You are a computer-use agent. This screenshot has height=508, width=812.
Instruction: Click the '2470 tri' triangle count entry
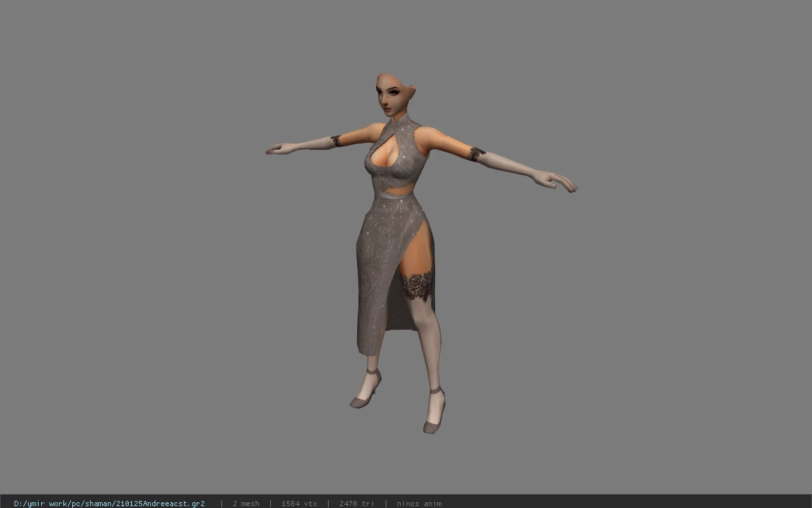click(x=357, y=504)
